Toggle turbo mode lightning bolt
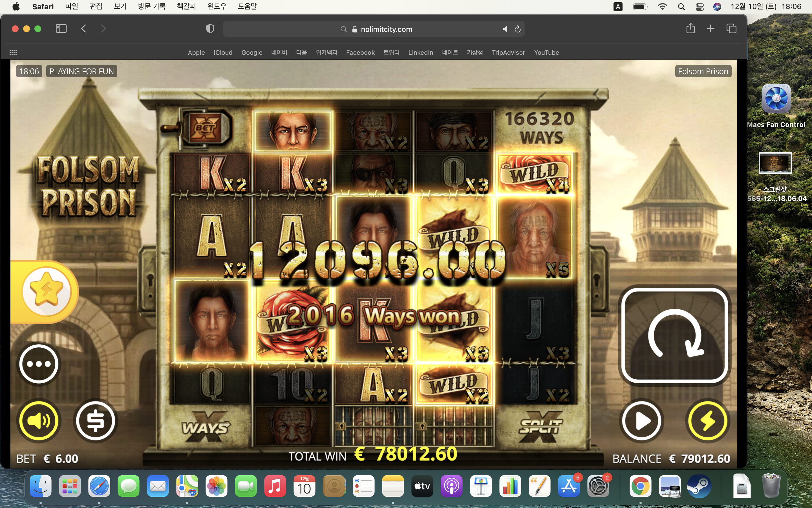Viewport: 812px width, 508px height. coord(708,421)
